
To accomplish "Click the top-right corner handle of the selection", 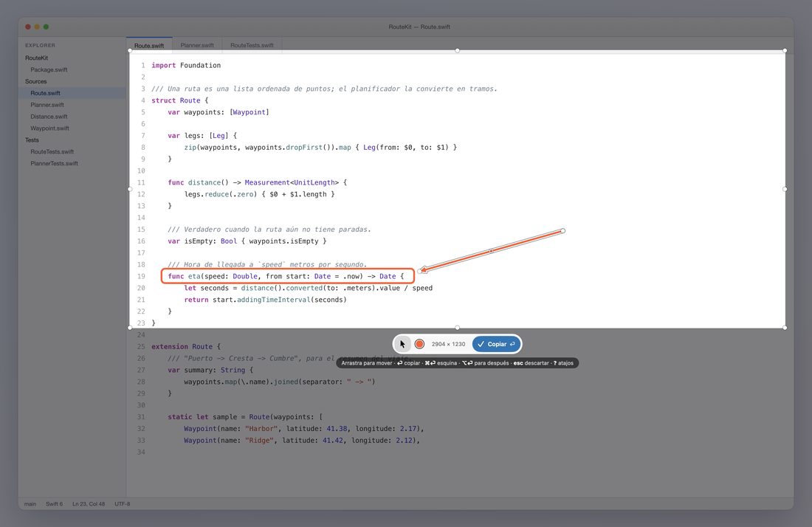I will (785, 51).
